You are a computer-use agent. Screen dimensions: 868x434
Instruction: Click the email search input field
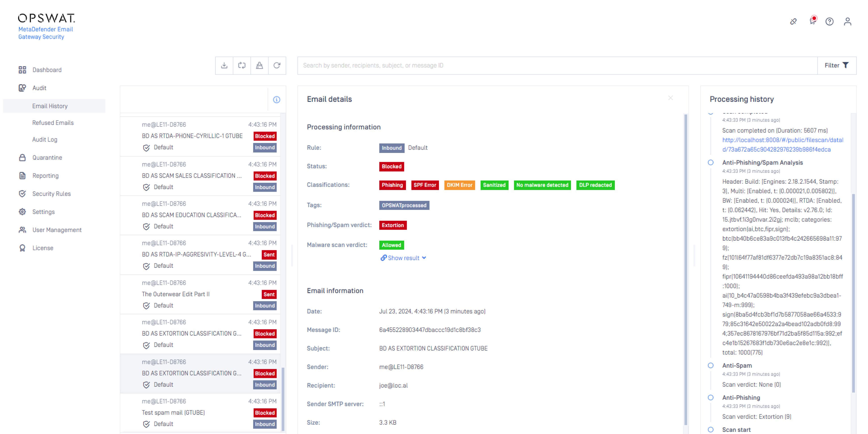(556, 65)
